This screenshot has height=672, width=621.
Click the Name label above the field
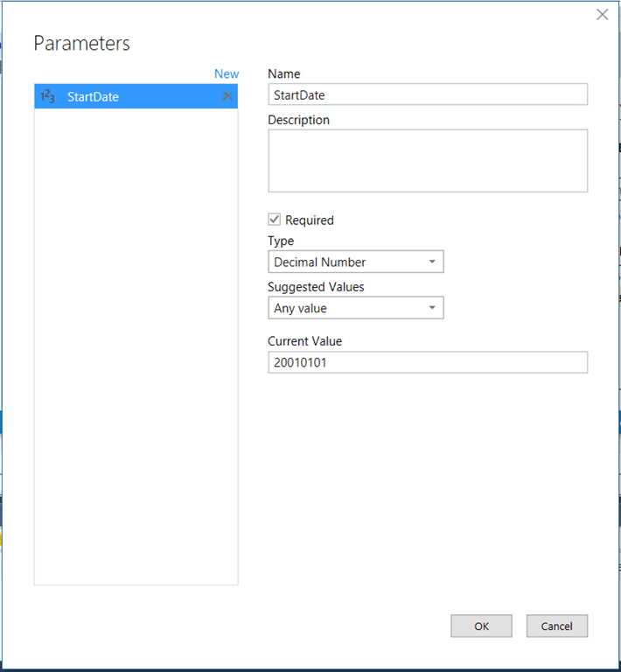point(284,73)
